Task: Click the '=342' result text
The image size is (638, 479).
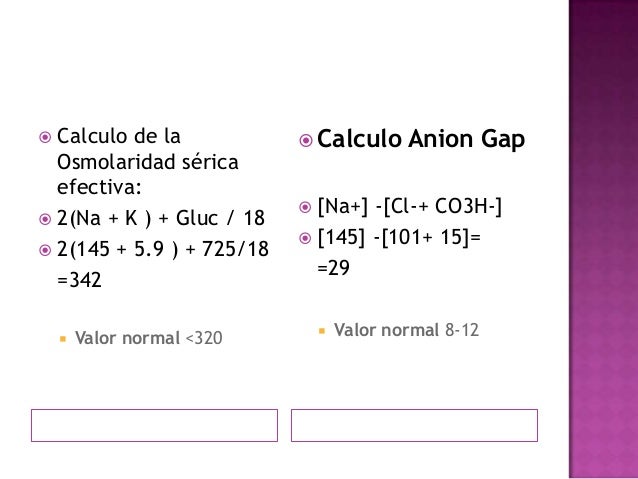Action: click(x=79, y=280)
